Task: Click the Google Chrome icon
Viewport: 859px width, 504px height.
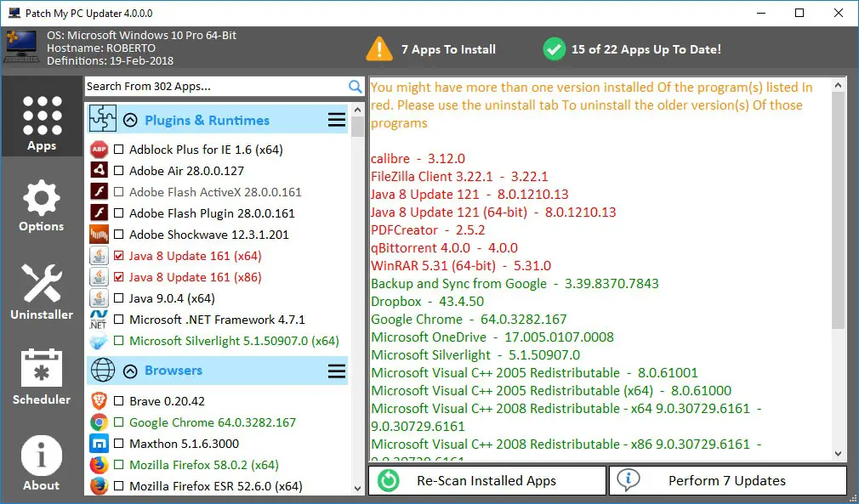Action: click(100, 422)
